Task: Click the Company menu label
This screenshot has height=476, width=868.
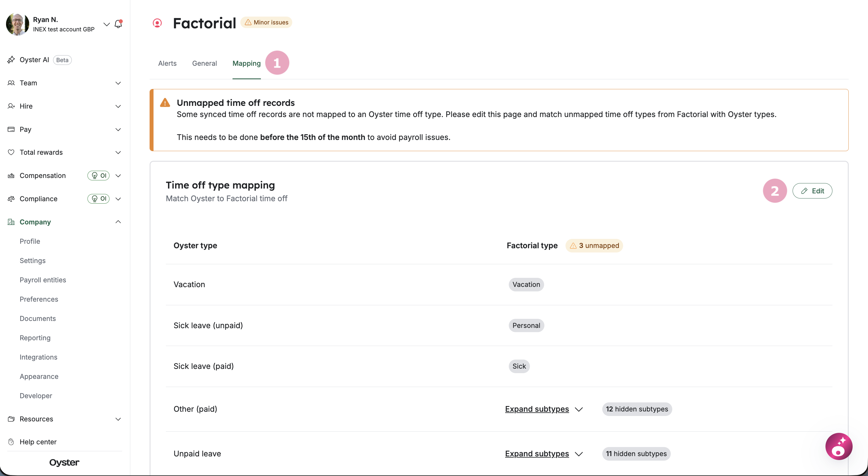Action: 35,222
